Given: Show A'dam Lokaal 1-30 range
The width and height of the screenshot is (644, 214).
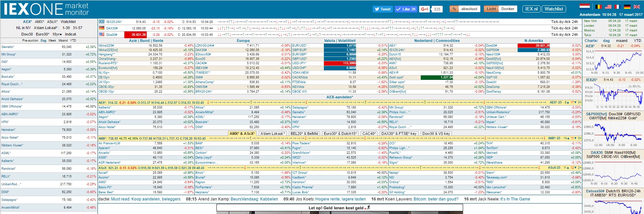Looking at the screenshot, I should (x=66, y=28).
